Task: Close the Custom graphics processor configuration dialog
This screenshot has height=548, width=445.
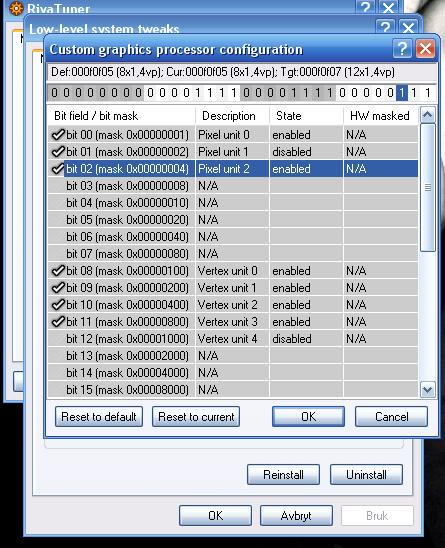Action: 425,49
